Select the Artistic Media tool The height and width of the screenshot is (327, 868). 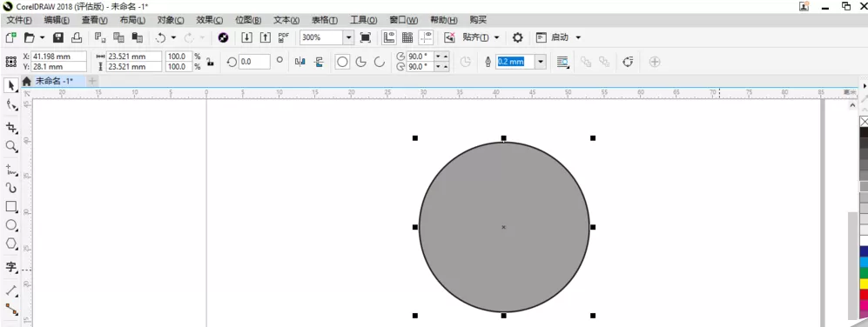[x=11, y=188]
